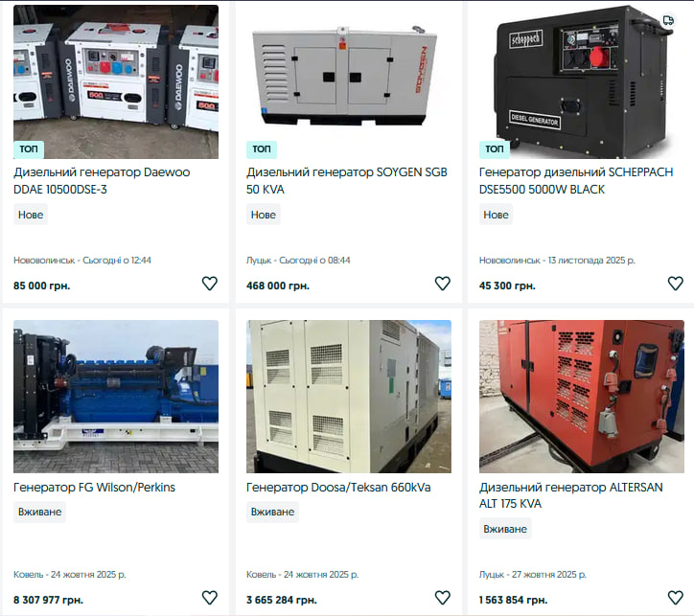This screenshot has width=694, height=616.
Task: Favorite the Daewoo DDAE 10500DSE-3 listing heart
Action: (210, 284)
